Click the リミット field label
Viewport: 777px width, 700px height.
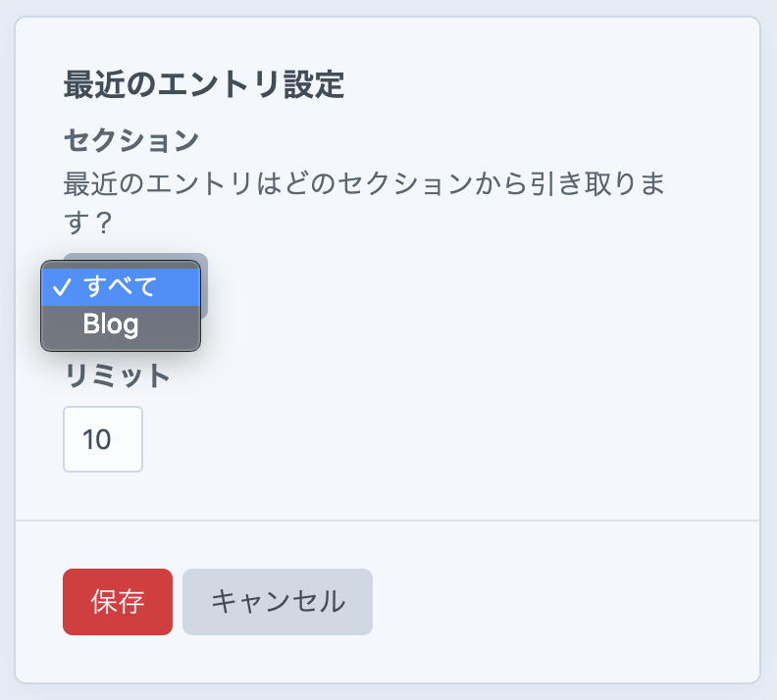118,375
